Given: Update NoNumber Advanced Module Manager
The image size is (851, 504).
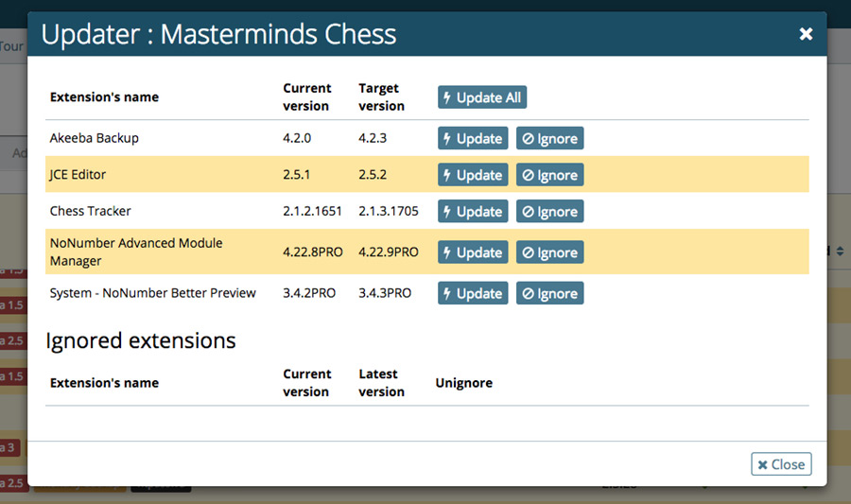Looking at the screenshot, I should [x=473, y=252].
